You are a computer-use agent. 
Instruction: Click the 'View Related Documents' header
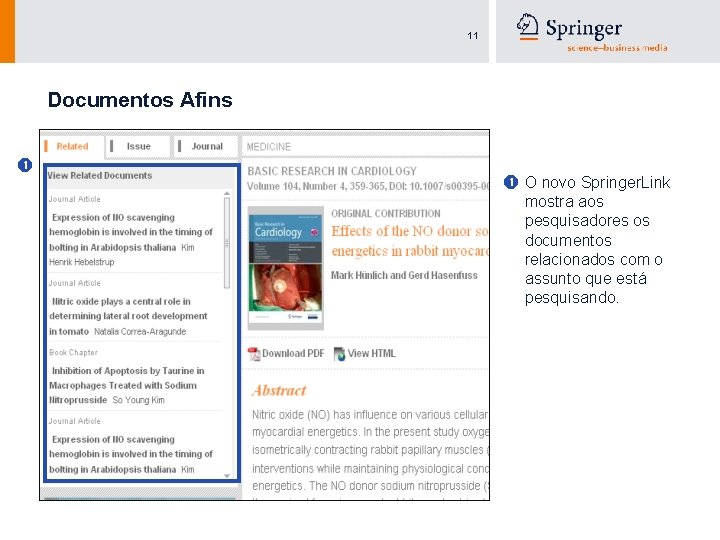coord(100,175)
